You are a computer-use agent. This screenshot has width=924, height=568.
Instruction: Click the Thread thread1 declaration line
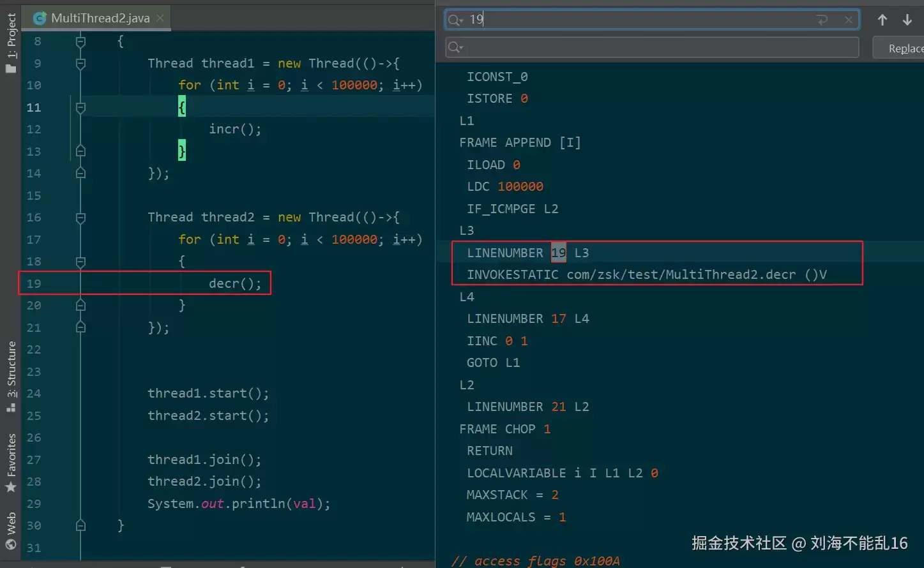coord(273,63)
